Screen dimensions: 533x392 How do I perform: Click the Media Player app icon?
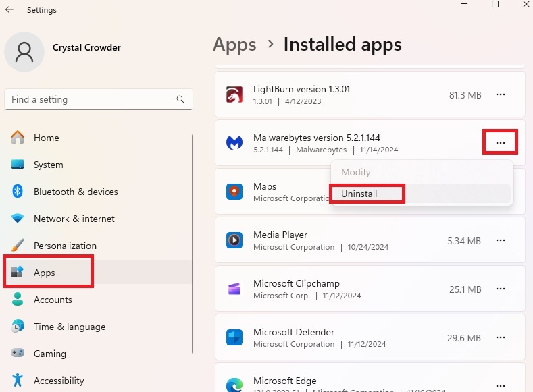(x=234, y=240)
